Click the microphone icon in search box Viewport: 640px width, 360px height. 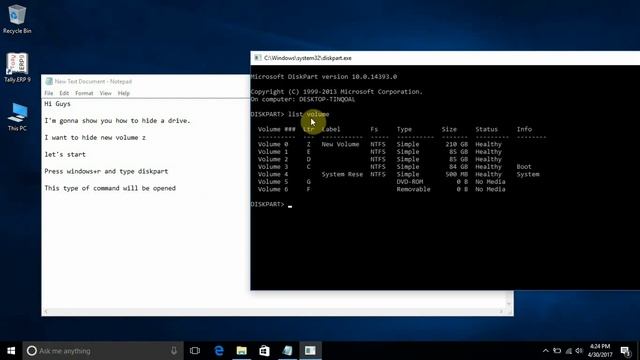point(174,351)
